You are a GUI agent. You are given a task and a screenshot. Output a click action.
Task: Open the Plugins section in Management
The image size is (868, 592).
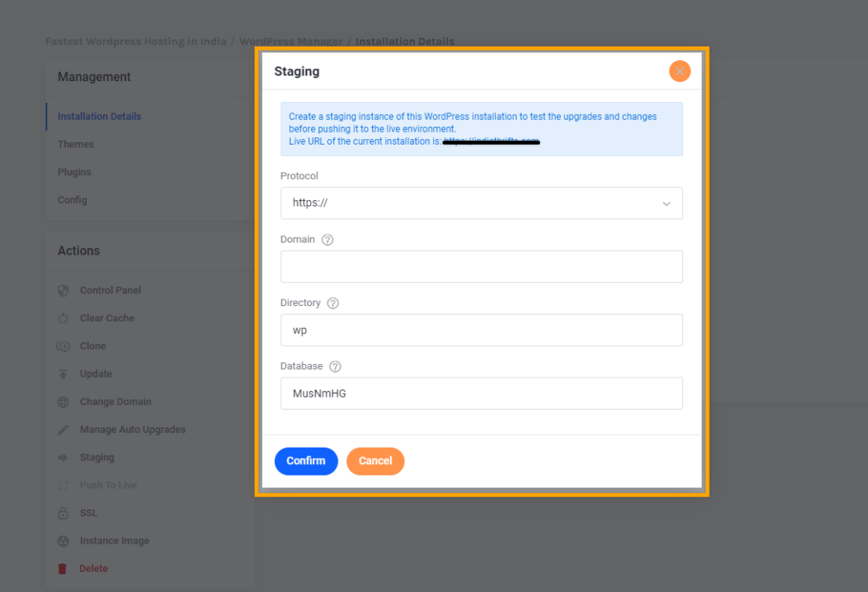(x=74, y=172)
